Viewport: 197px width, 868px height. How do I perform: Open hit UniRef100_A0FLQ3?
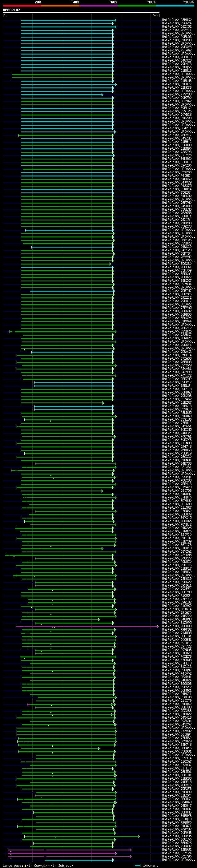177,37
